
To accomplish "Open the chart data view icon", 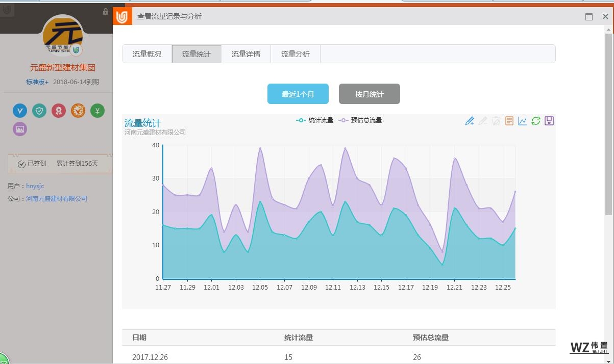I will [x=509, y=121].
